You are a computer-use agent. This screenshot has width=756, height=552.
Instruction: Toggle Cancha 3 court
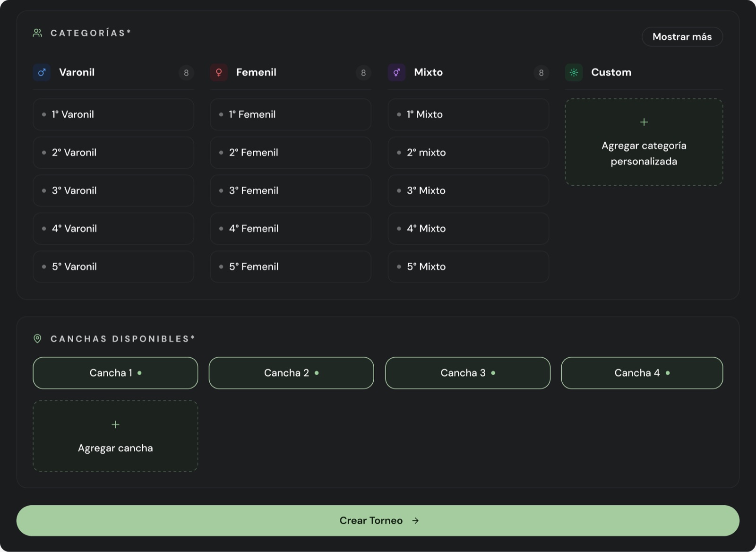(468, 373)
